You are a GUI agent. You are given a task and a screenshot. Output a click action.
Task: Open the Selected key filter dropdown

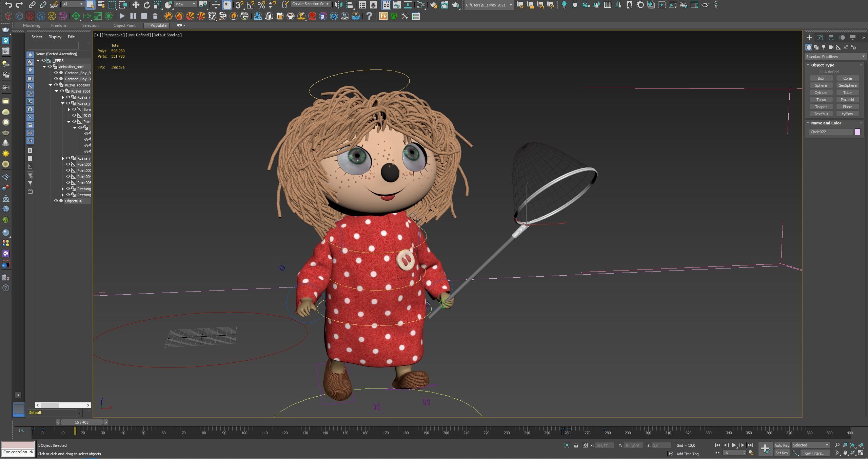[811, 445]
